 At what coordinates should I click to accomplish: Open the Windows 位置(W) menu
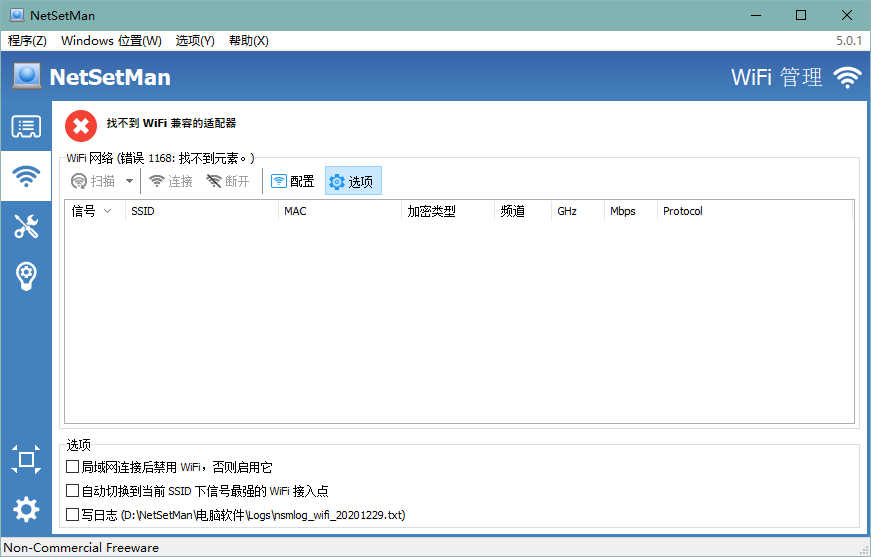pyautogui.click(x=111, y=41)
